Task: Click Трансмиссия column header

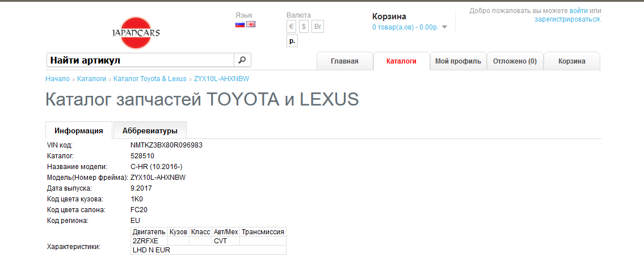Action: pyautogui.click(x=263, y=232)
